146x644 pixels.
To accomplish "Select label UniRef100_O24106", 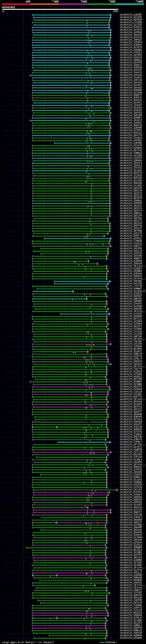I will tap(131, 58).
